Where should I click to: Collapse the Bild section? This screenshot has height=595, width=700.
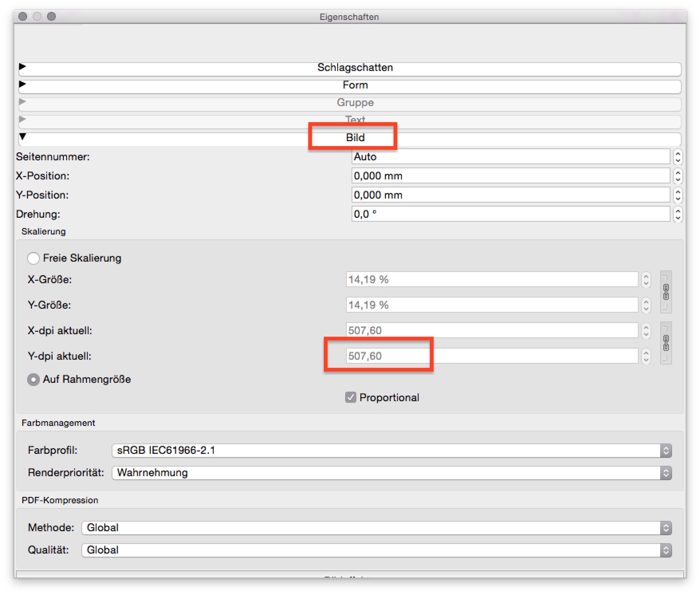pos(23,137)
